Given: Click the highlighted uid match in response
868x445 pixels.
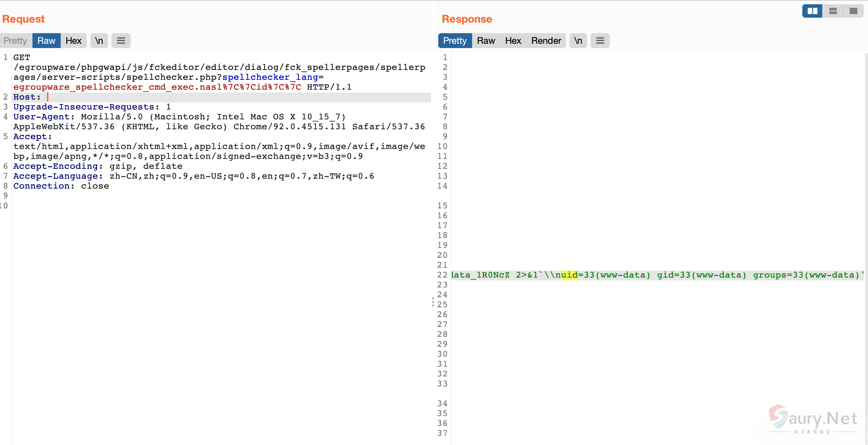Looking at the screenshot, I should [x=569, y=275].
